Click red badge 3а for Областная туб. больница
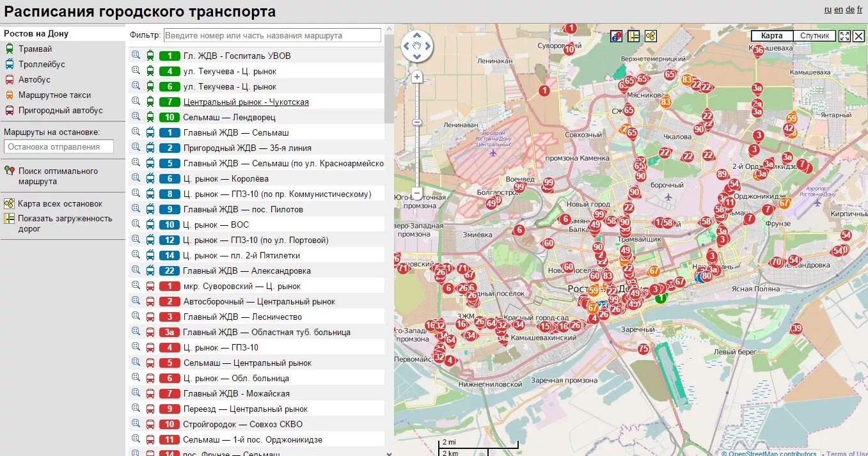Image resolution: width=868 pixels, height=456 pixels. (170, 332)
